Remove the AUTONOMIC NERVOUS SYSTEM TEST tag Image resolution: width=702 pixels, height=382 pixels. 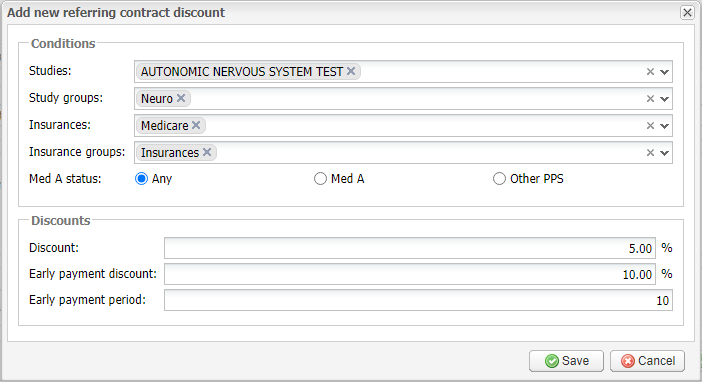click(x=351, y=71)
